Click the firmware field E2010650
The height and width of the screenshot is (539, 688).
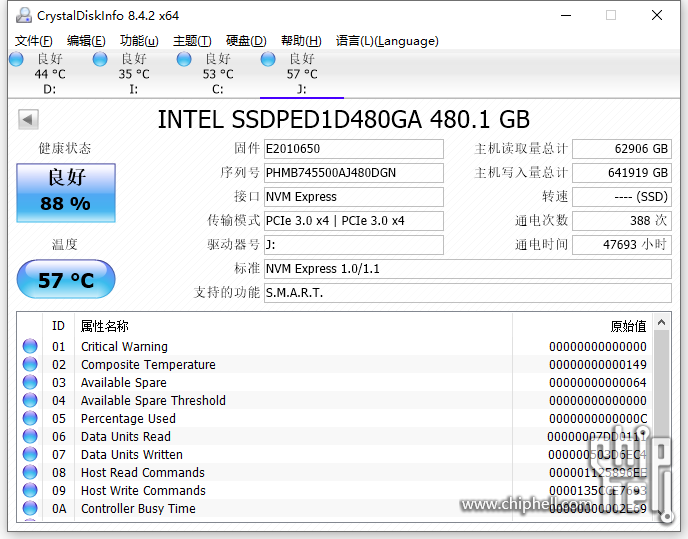point(354,149)
